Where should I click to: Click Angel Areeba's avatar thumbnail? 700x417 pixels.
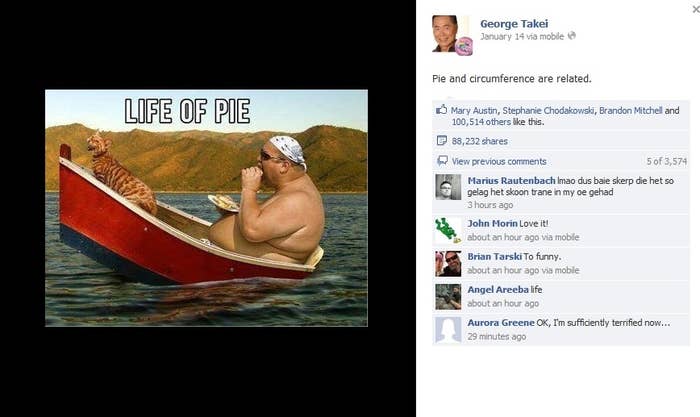pos(448,297)
